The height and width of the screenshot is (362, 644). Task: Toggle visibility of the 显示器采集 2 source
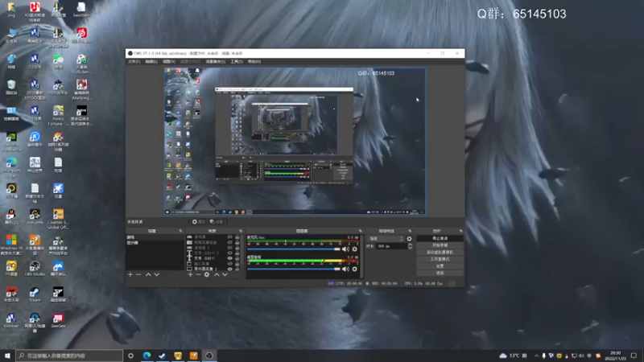pos(230,269)
